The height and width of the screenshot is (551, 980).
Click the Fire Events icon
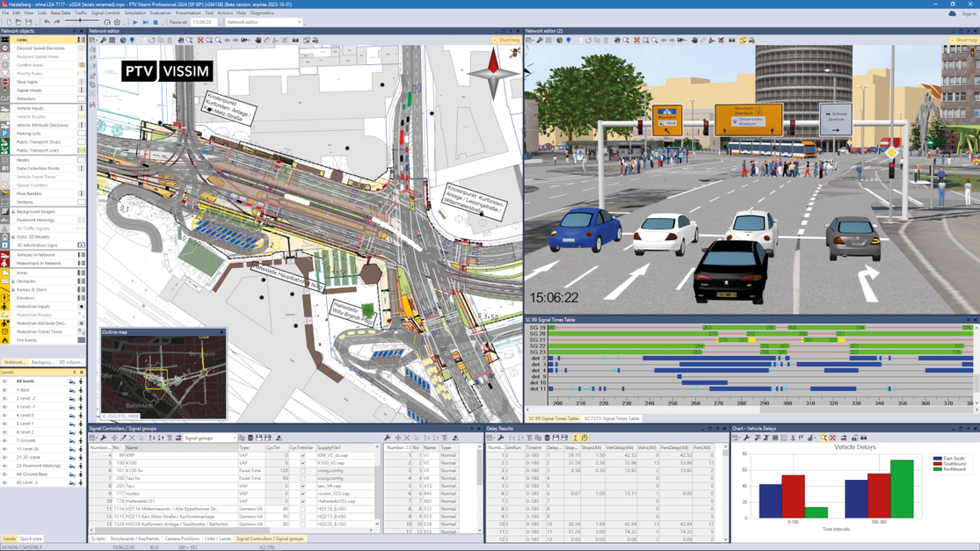tap(5, 340)
